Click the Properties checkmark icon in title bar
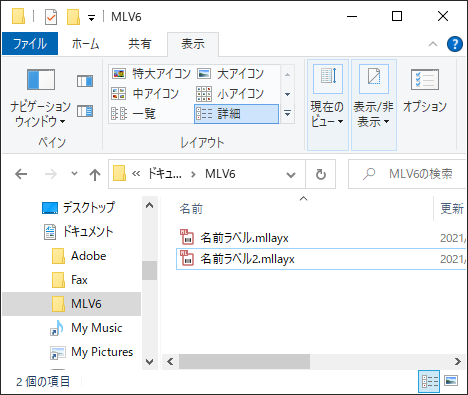The height and width of the screenshot is (395, 468). [51, 17]
